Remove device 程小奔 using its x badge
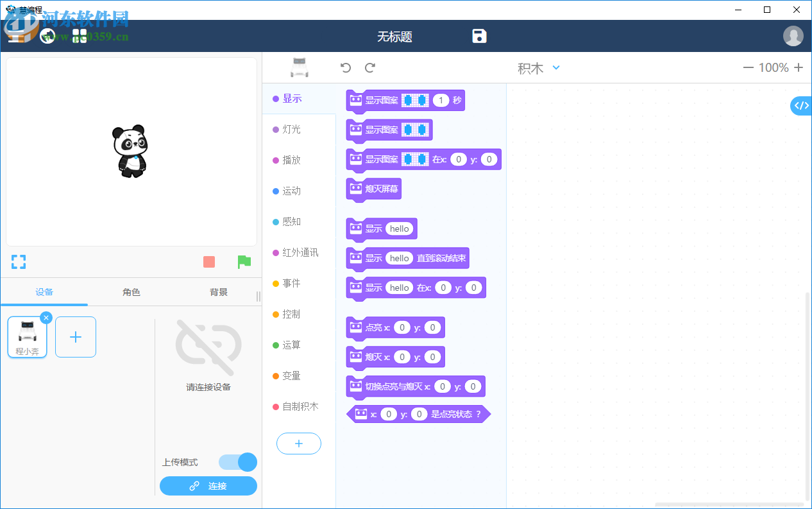 pyautogui.click(x=46, y=317)
